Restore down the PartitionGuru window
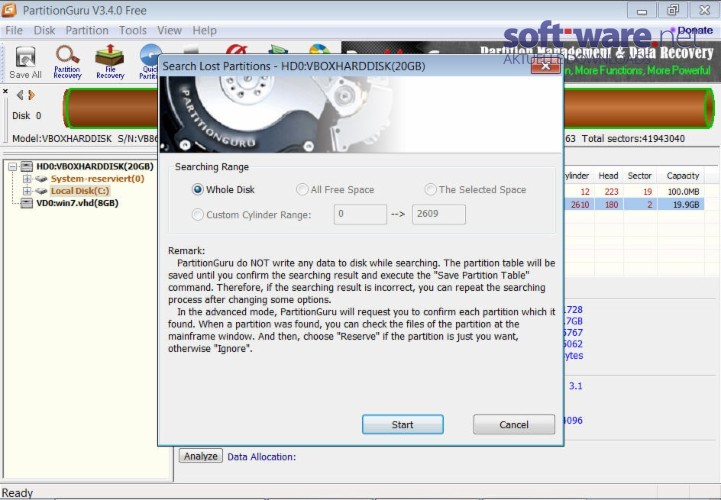Viewport: 721px width, 500px height. pyautogui.click(x=673, y=10)
